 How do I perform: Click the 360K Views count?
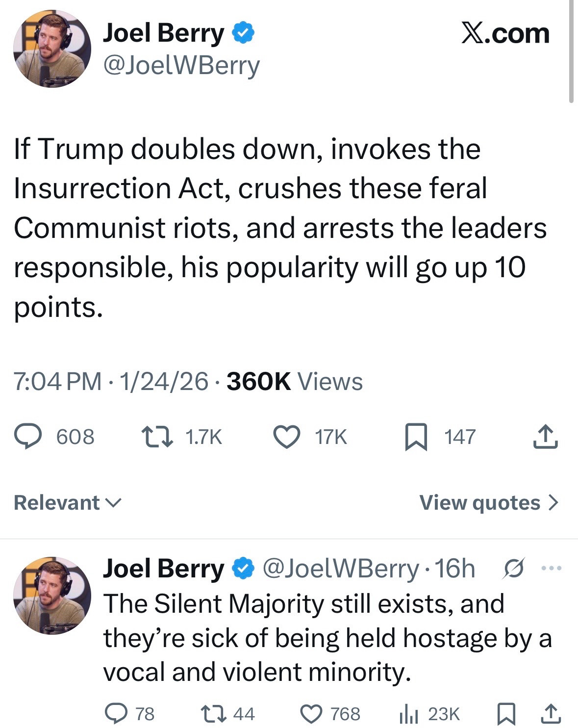295,382
